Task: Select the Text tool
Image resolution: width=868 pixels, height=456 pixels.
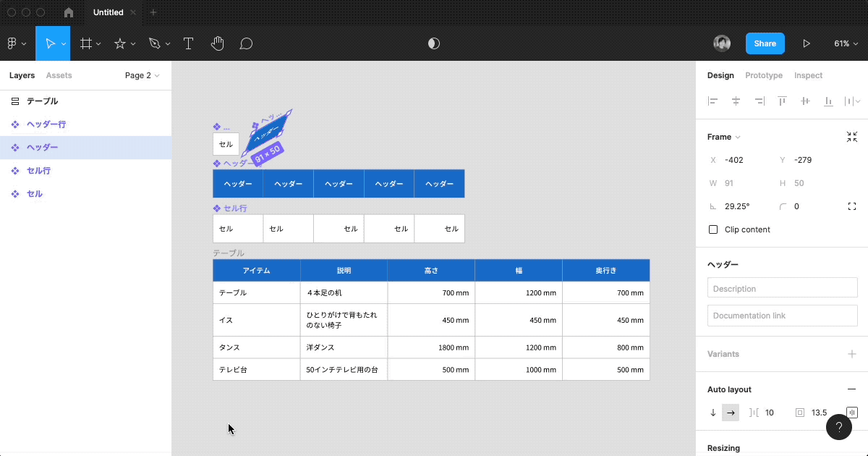Action: pyautogui.click(x=188, y=43)
